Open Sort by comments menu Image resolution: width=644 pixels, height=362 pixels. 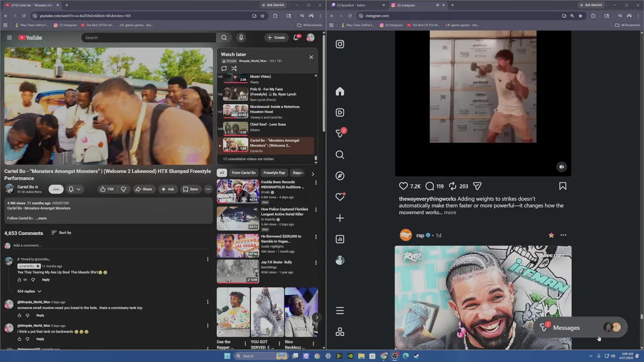61,233
